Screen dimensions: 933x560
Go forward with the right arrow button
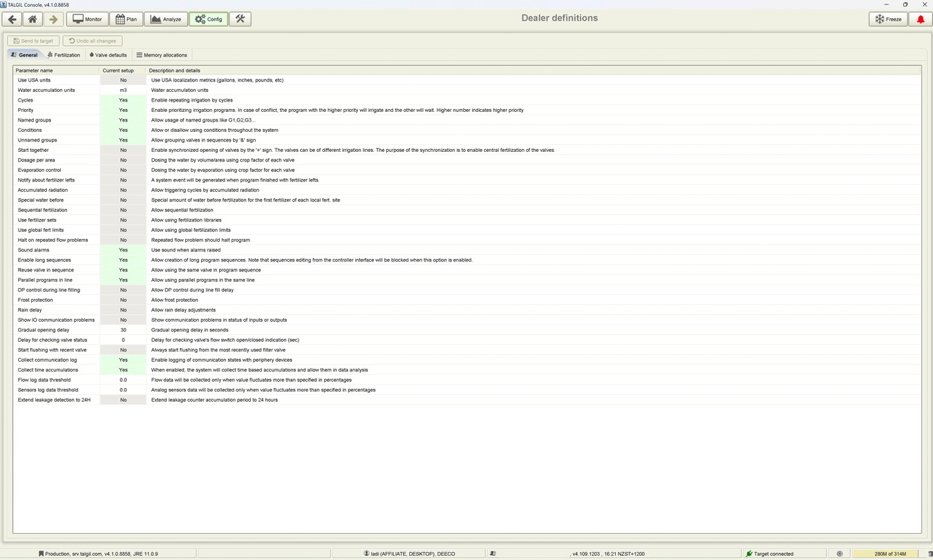coord(53,19)
